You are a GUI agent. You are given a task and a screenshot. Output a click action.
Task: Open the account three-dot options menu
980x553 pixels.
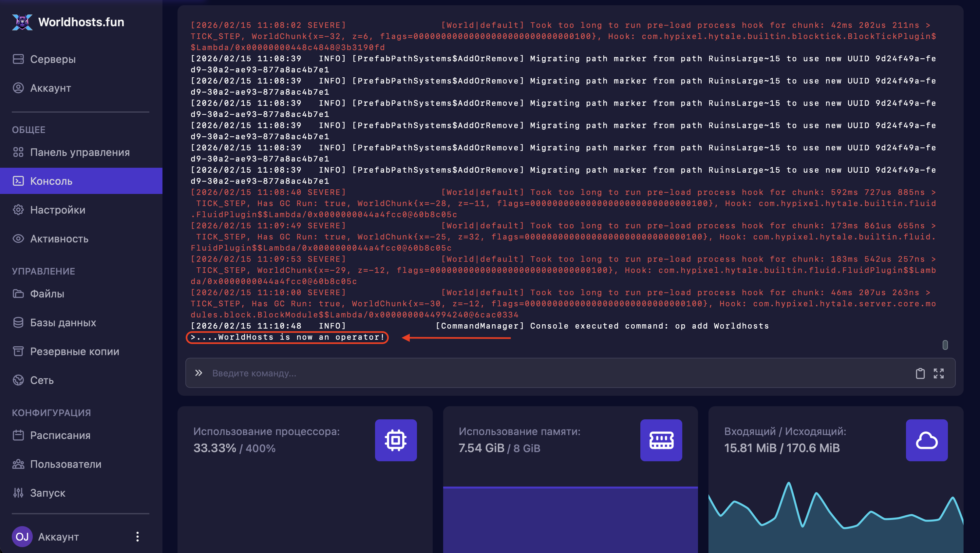(x=137, y=537)
